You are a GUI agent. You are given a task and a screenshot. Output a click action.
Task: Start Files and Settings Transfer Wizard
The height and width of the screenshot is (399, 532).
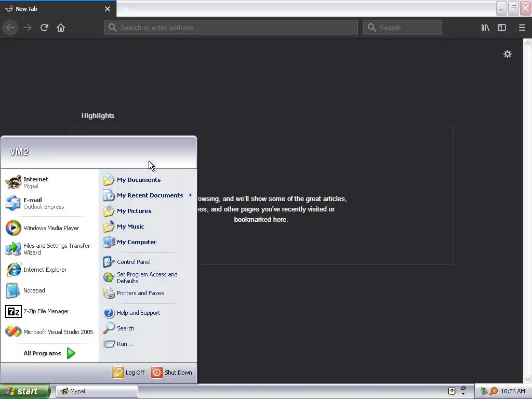point(50,249)
